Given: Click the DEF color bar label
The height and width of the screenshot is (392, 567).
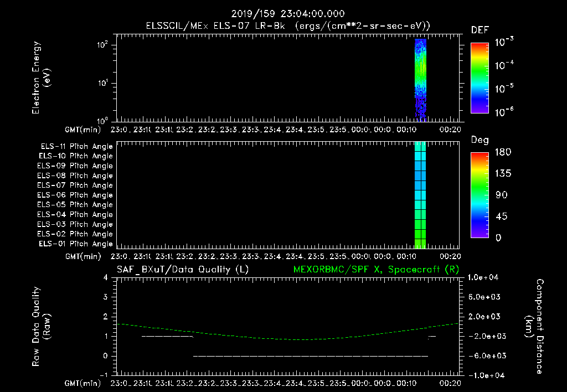Looking at the screenshot, I should [480, 30].
